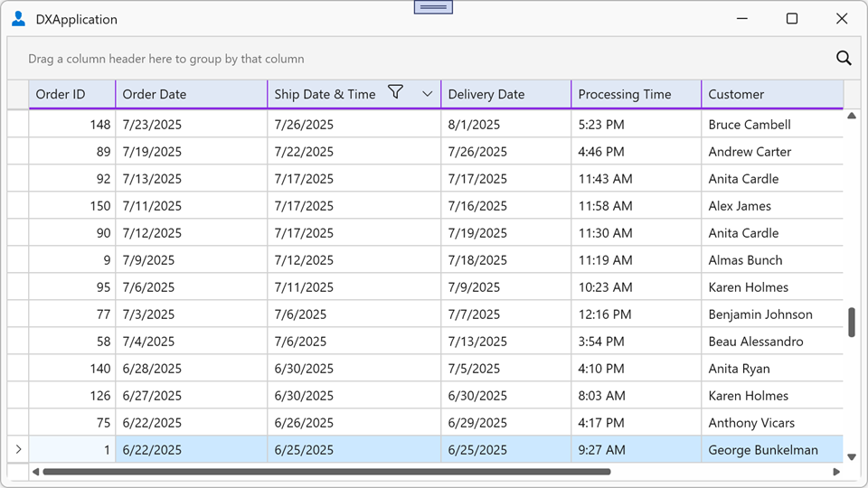This screenshot has height=488, width=868.
Task: Click the scroll down arrow of vertical scrollbar
Action: tap(852, 457)
